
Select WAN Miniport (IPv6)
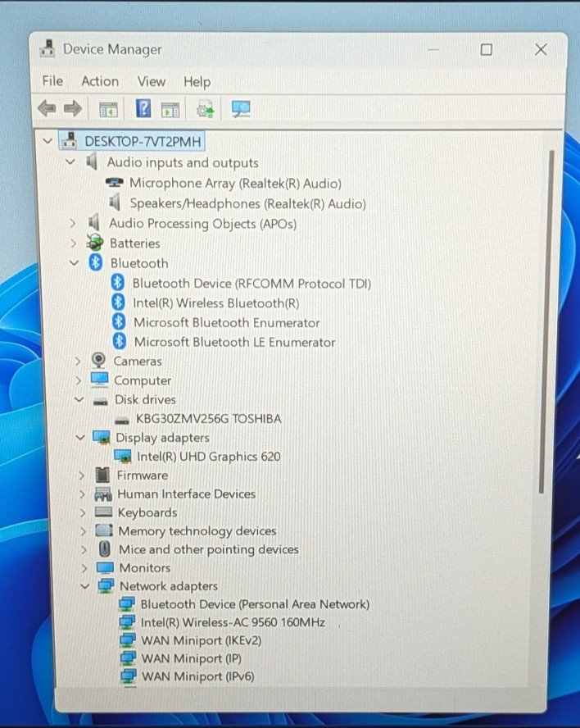click(197, 676)
